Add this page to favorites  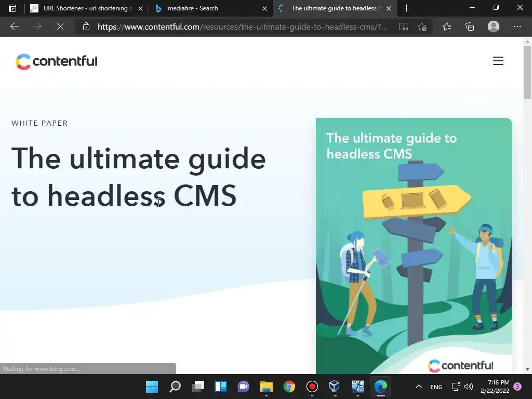(x=422, y=27)
